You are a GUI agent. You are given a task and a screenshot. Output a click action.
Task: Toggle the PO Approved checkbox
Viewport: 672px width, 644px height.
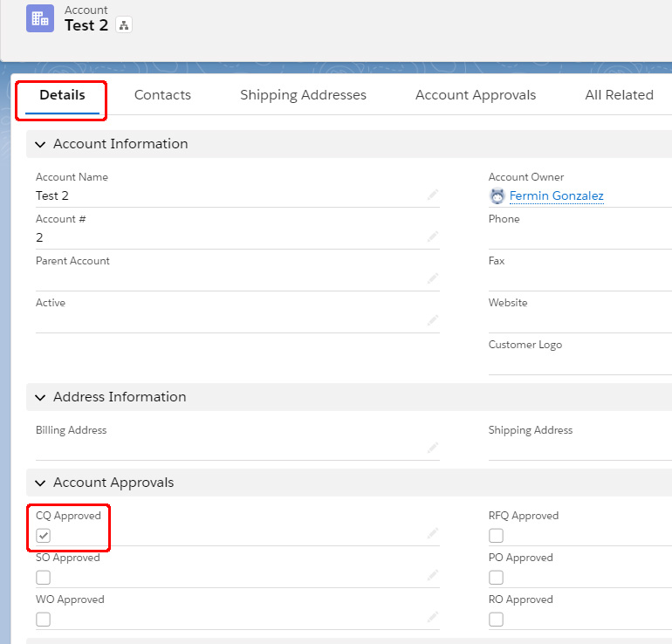(496, 578)
